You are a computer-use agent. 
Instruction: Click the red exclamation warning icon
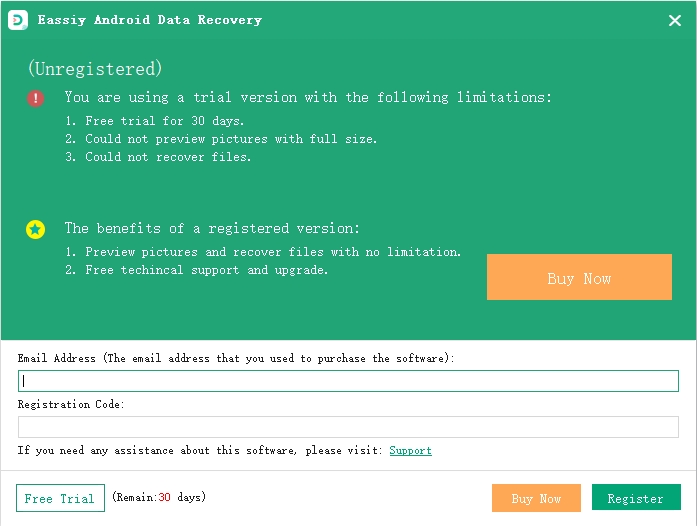(36, 98)
